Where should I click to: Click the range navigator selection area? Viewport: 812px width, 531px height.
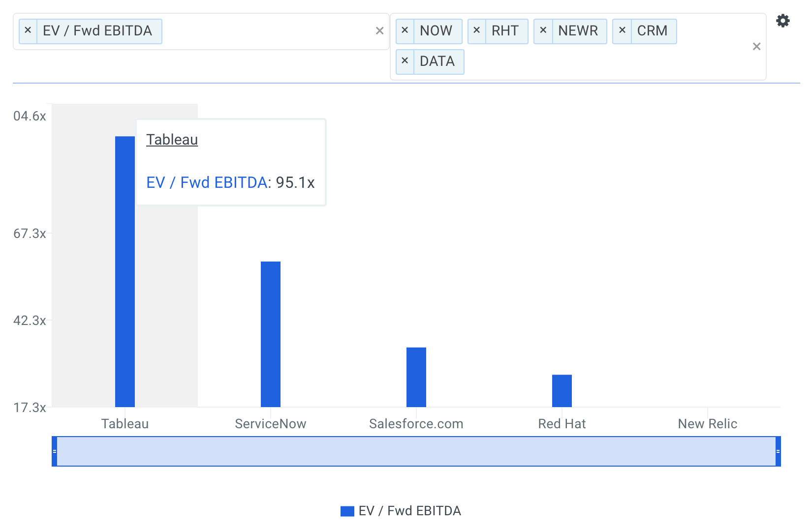coord(416,451)
